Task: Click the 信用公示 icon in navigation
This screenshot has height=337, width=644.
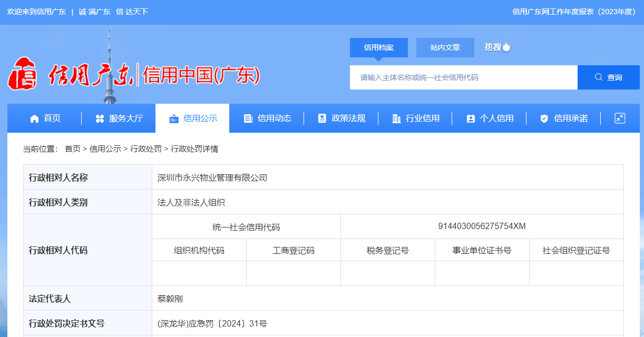Action: point(174,118)
